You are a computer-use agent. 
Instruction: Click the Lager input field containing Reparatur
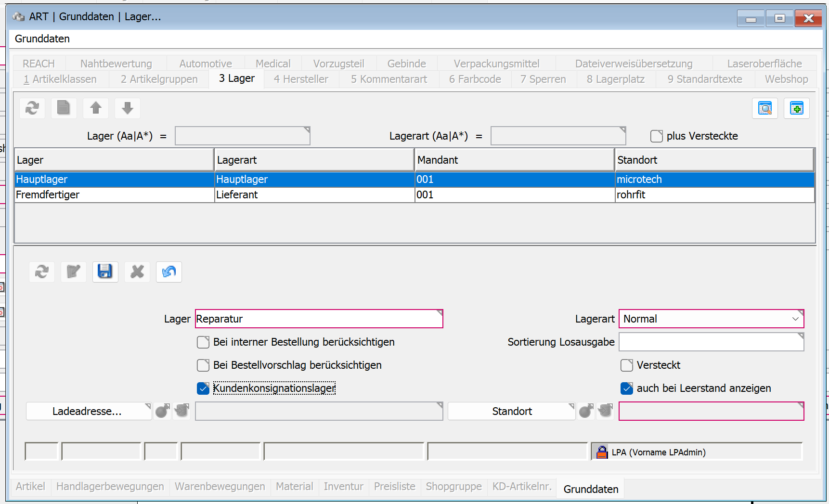point(318,319)
